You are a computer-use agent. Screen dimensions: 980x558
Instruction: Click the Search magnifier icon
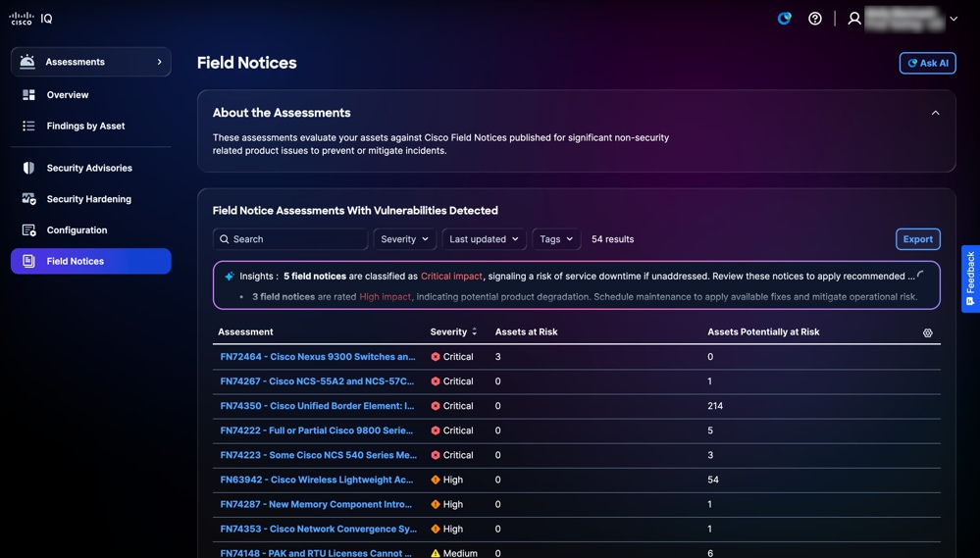pos(225,239)
